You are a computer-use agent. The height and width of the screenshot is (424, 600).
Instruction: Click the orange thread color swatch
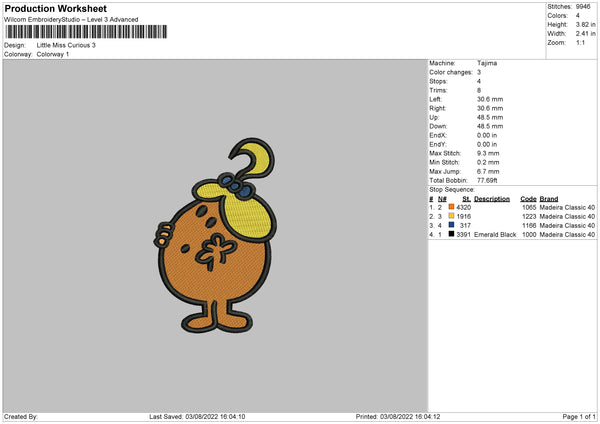451,207
